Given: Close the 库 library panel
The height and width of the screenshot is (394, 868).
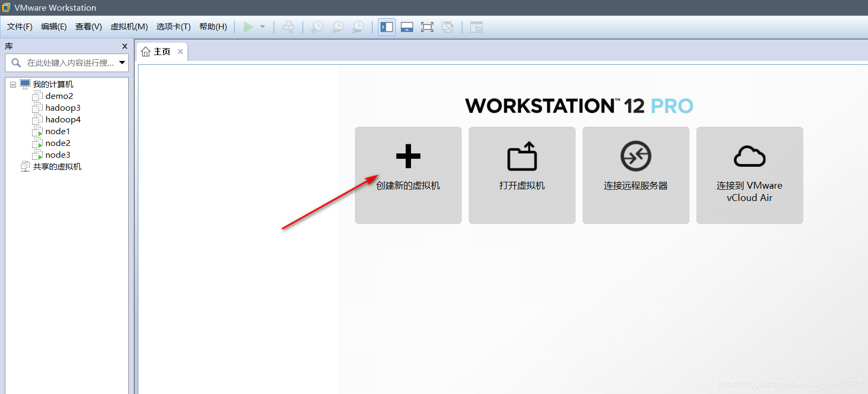Looking at the screenshot, I should (125, 47).
